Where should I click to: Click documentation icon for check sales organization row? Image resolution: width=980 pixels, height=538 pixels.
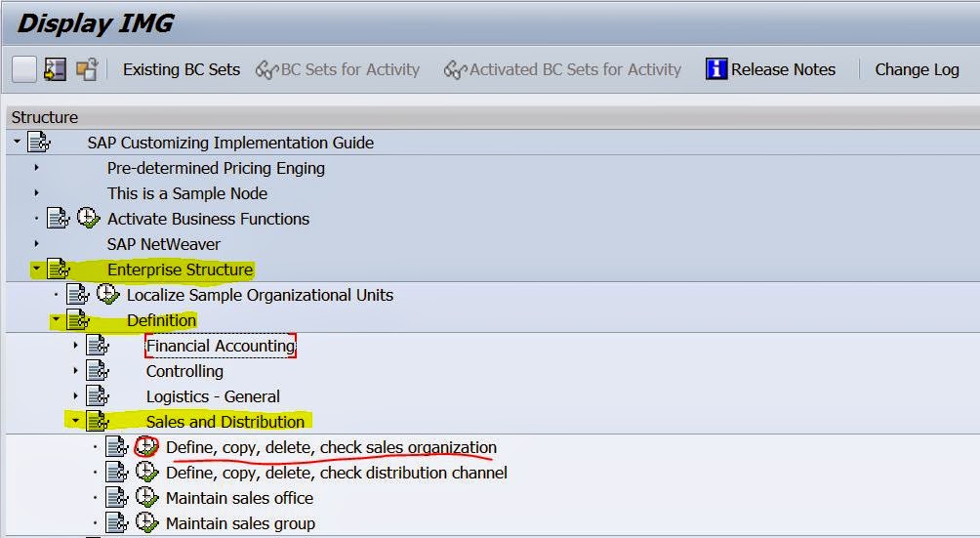[116, 447]
